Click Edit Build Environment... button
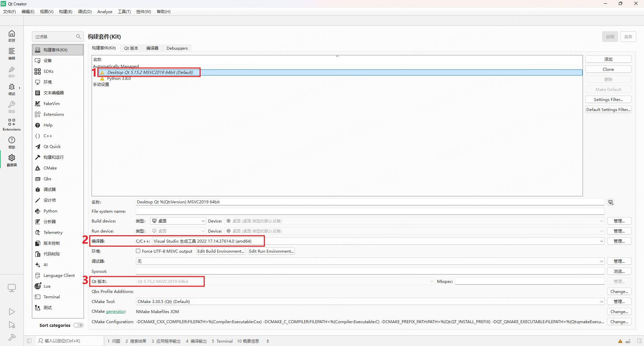Screen dimensions: 644x346 pos(221,251)
